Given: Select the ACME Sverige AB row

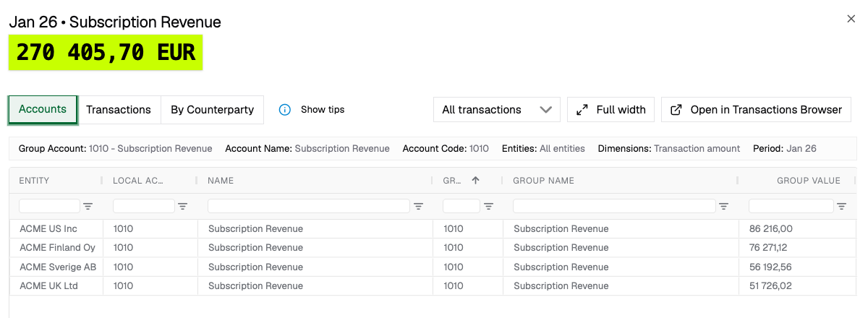Looking at the screenshot, I should tap(433, 267).
